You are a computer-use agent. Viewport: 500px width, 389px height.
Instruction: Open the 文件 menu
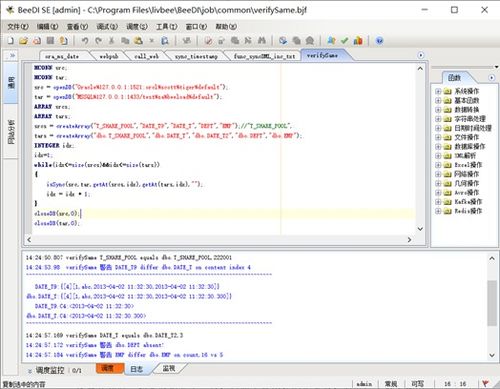tap(18, 27)
